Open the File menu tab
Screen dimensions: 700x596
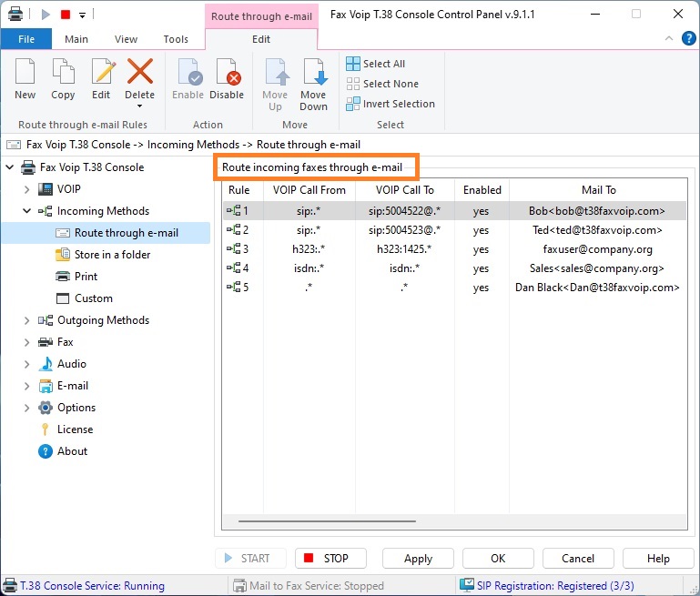click(26, 39)
